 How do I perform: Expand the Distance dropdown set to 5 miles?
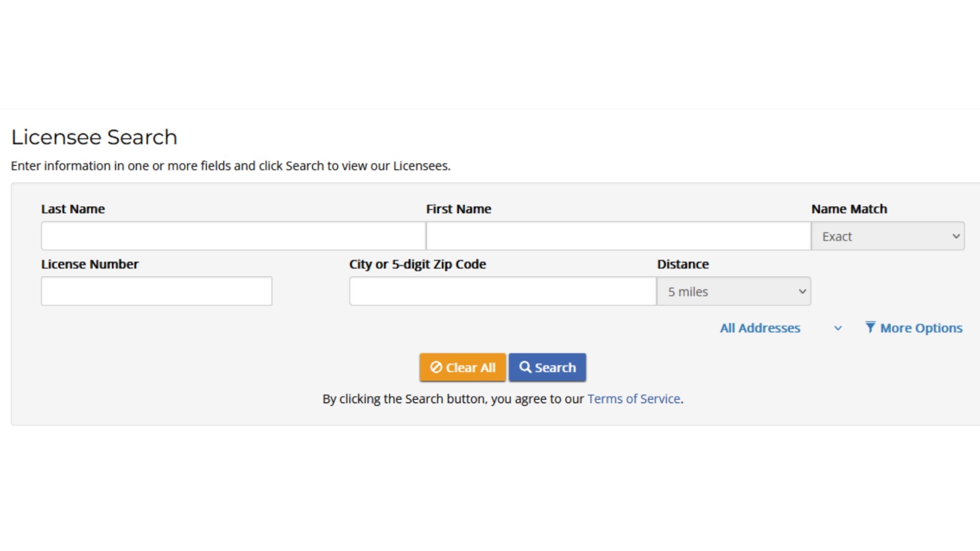[733, 291]
